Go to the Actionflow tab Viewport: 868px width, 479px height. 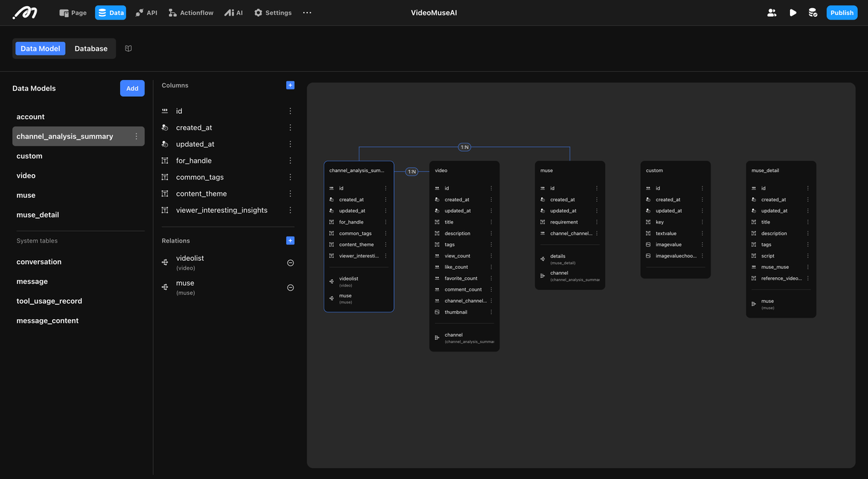pyautogui.click(x=191, y=13)
